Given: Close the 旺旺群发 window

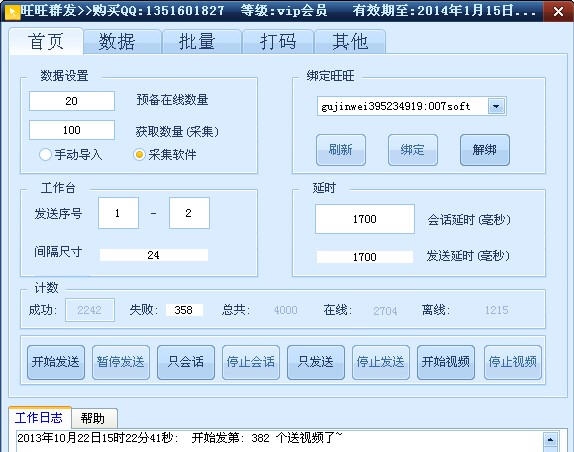Looking at the screenshot, I should 558,11.
